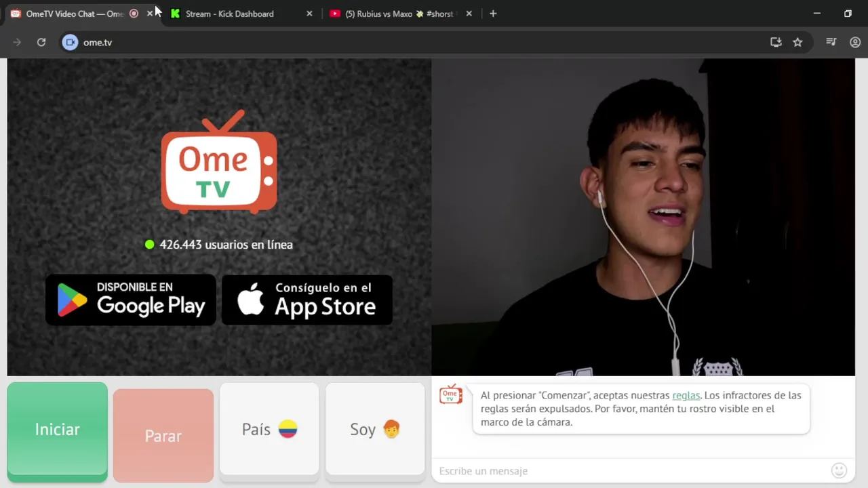Open the reglas link in the notice
The width and height of the screenshot is (868, 488).
[x=686, y=395]
